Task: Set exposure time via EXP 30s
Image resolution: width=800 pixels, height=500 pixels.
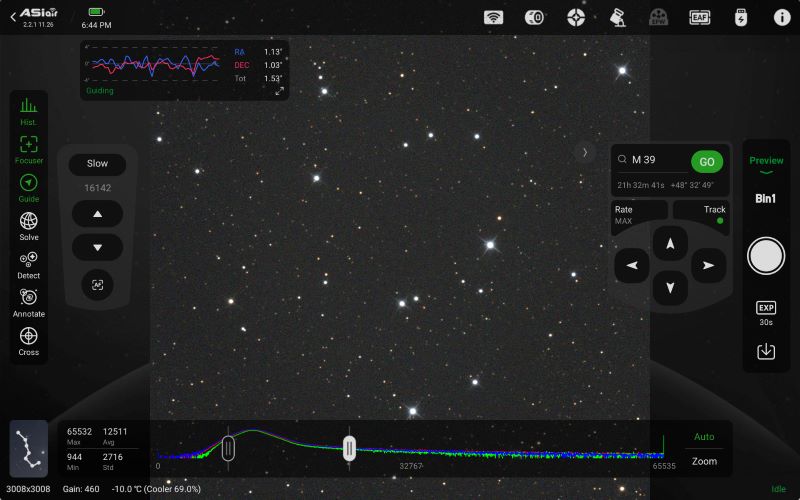Action: (x=766, y=313)
